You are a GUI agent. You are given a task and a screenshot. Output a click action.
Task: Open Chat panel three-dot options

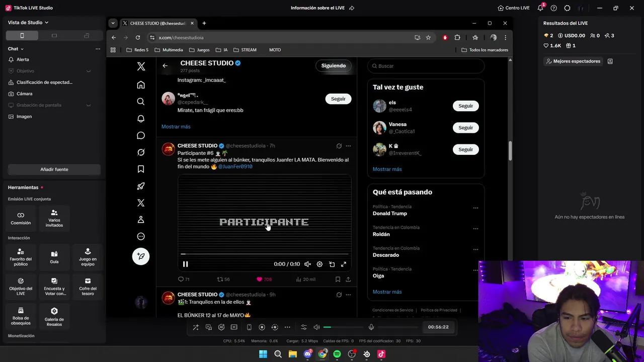point(98,49)
